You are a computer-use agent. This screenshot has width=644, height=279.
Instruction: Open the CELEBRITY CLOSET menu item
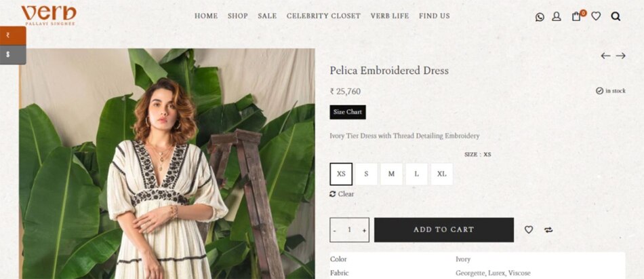point(323,16)
